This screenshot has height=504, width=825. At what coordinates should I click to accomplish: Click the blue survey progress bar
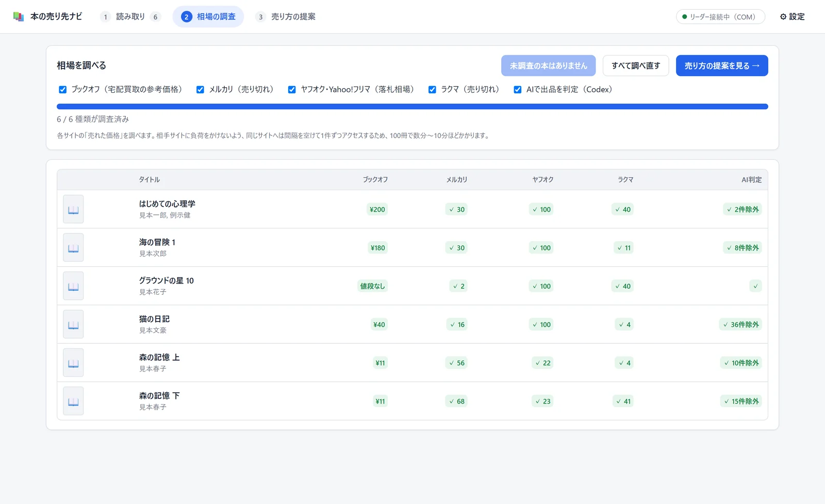click(x=412, y=107)
